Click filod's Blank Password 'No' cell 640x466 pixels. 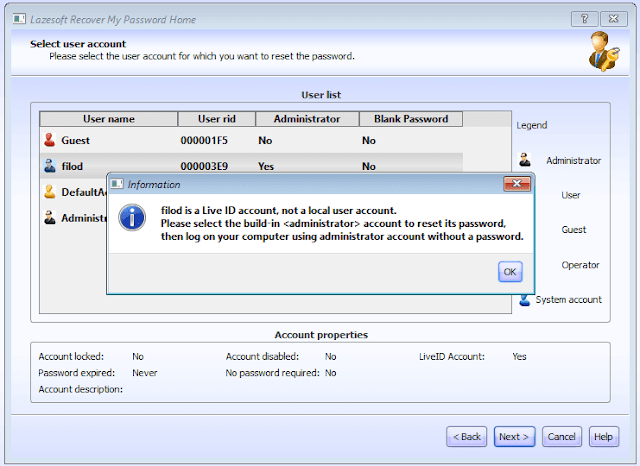pyautogui.click(x=369, y=166)
